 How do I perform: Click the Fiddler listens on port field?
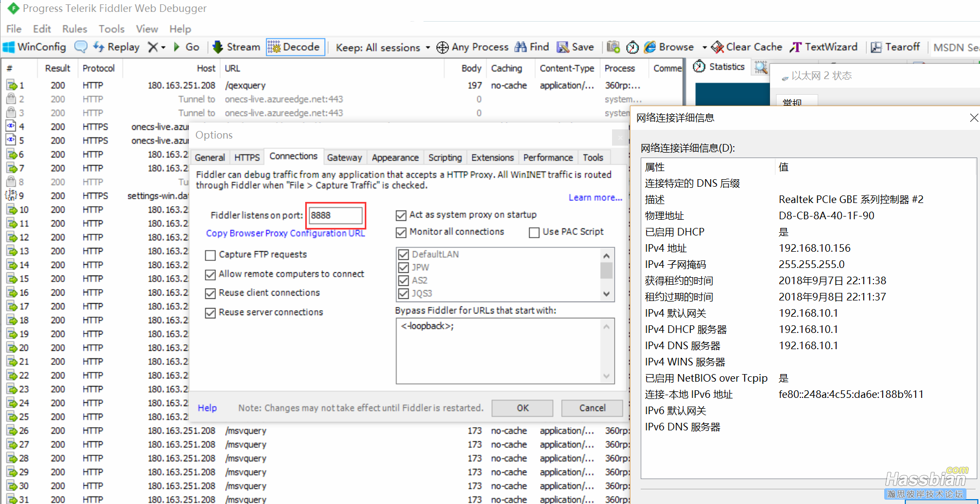click(x=335, y=215)
